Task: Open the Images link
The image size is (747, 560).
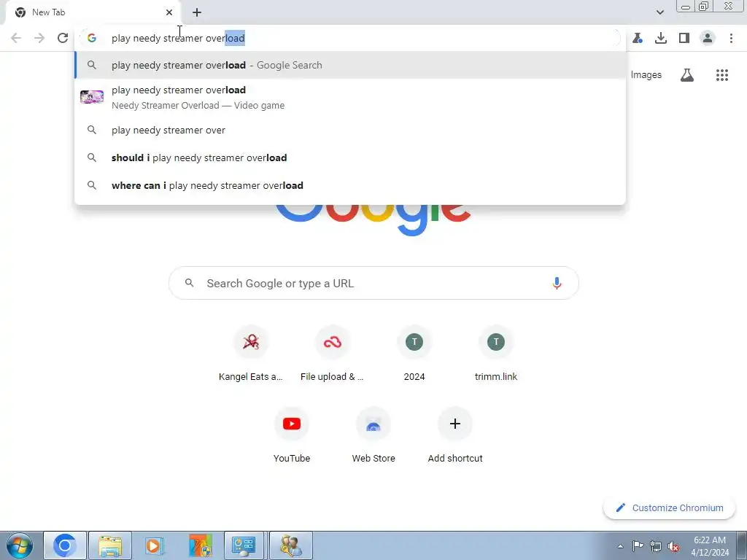Action: [x=646, y=75]
